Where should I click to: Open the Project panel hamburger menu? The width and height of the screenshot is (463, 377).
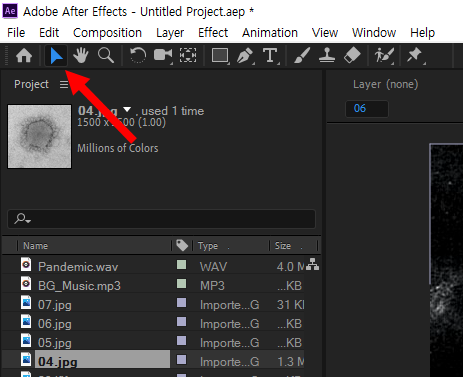[64, 85]
